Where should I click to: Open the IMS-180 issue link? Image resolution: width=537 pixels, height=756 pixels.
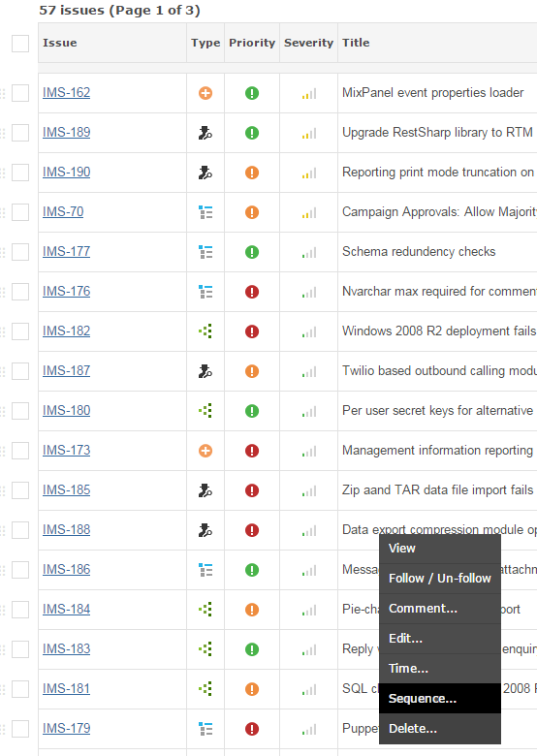click(67, 410)
